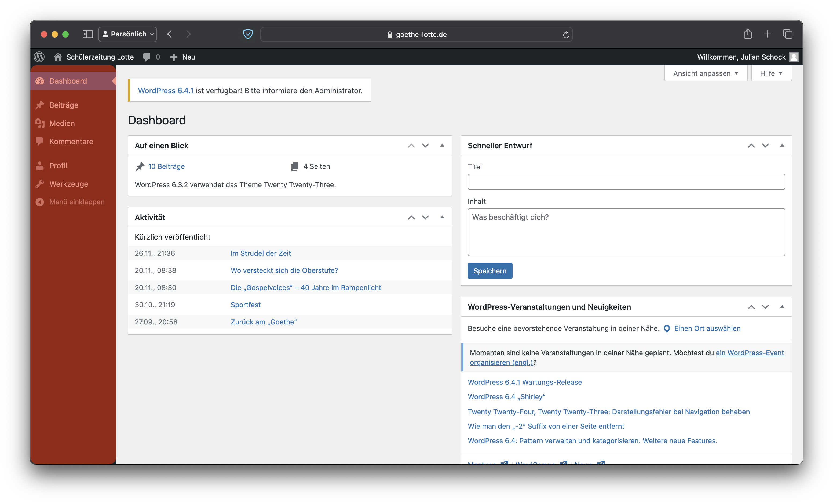Click the WordPress logo in admin bar

pyautogui.click(x=39, y=57)
